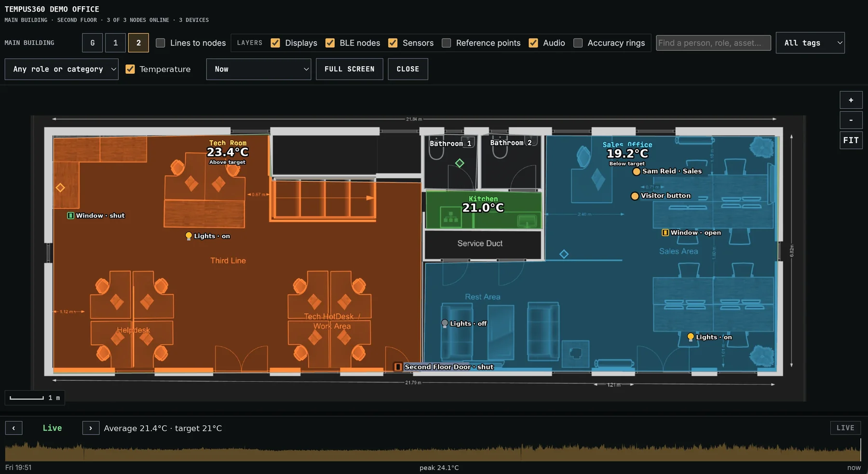The width and height of the screenshot is (868, 474).
Task: Switch to ground floor G
Action: coord(93,43)
